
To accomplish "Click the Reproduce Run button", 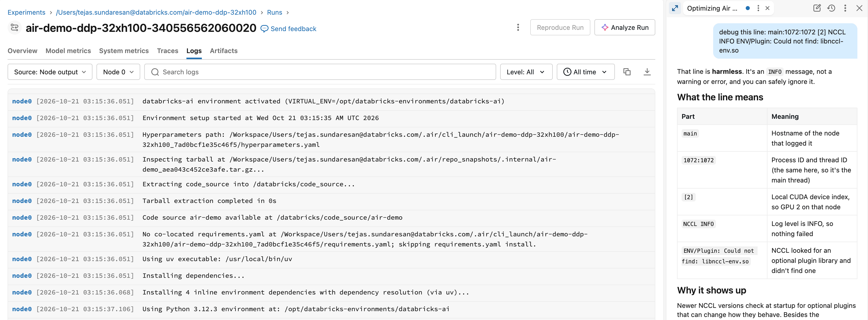I will pos(560,27).
